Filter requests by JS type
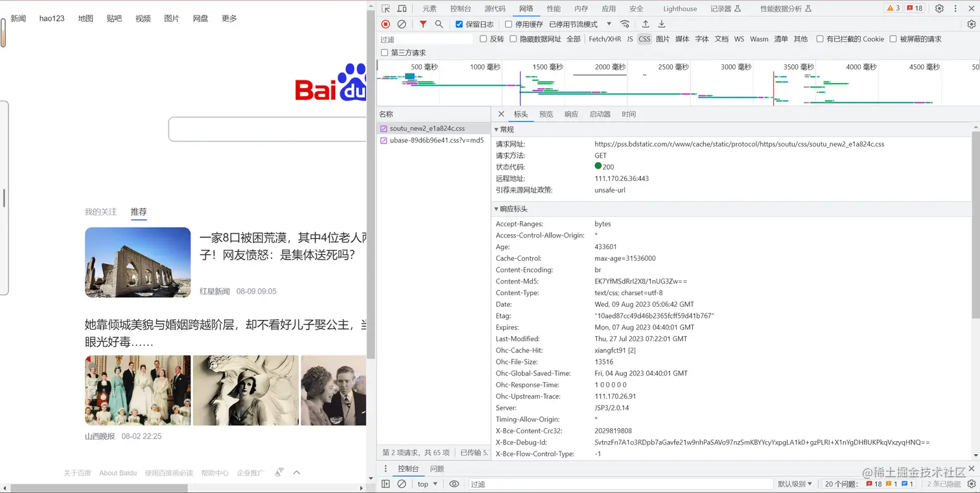Image resolution: width=980 pixels, height=493 pixels. [630, 39]
